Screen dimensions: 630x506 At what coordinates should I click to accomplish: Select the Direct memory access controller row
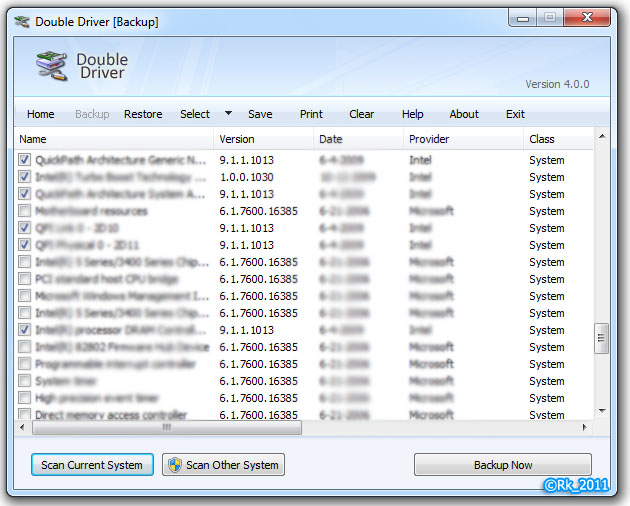click(305, 414)
